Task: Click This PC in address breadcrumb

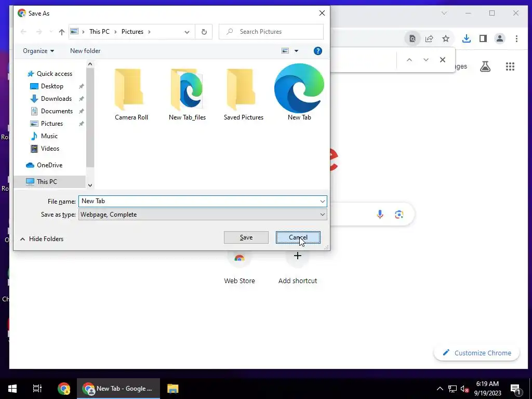Action: [99, 32]
